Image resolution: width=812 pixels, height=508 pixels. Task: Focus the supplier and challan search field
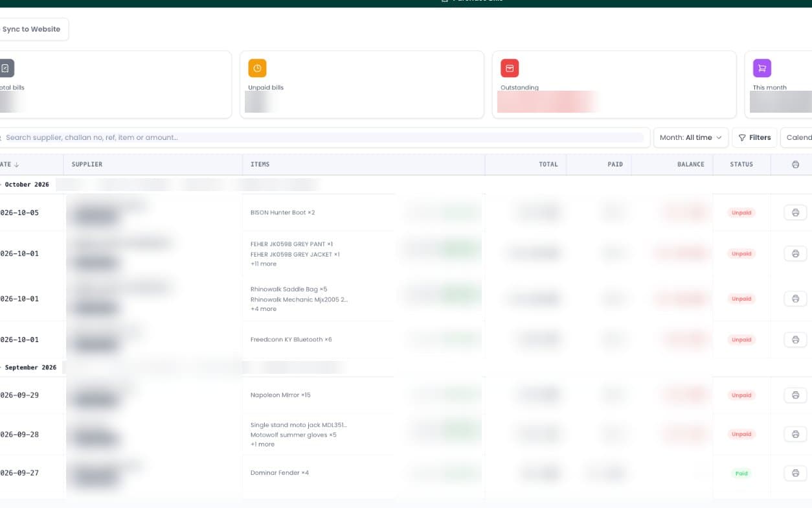point(324,137)
